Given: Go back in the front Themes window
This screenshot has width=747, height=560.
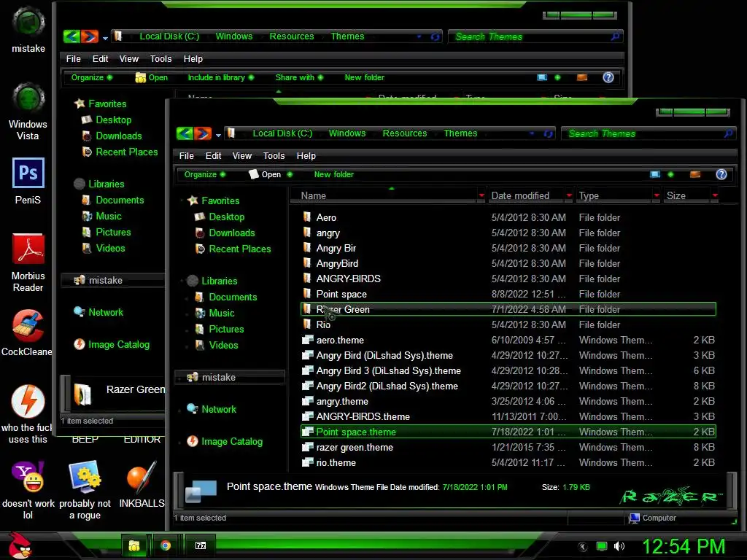Looking at the screenshot, I should 184,133.
